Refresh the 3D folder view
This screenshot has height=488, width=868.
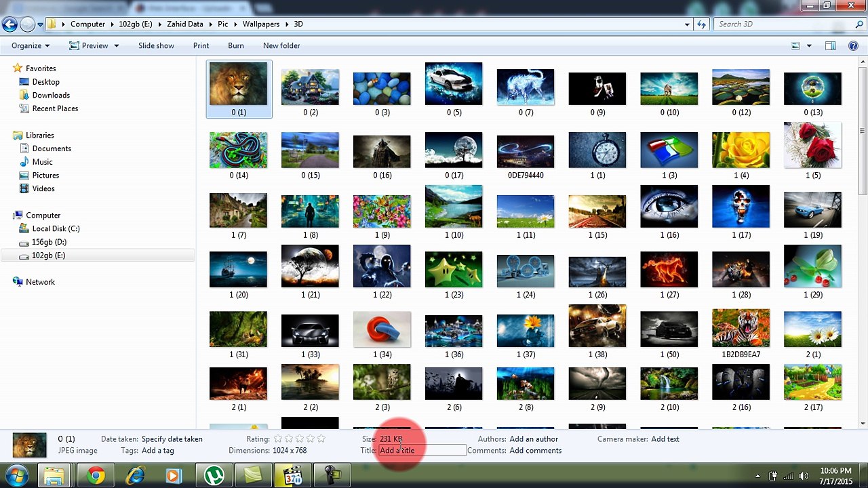pos(702,24)
